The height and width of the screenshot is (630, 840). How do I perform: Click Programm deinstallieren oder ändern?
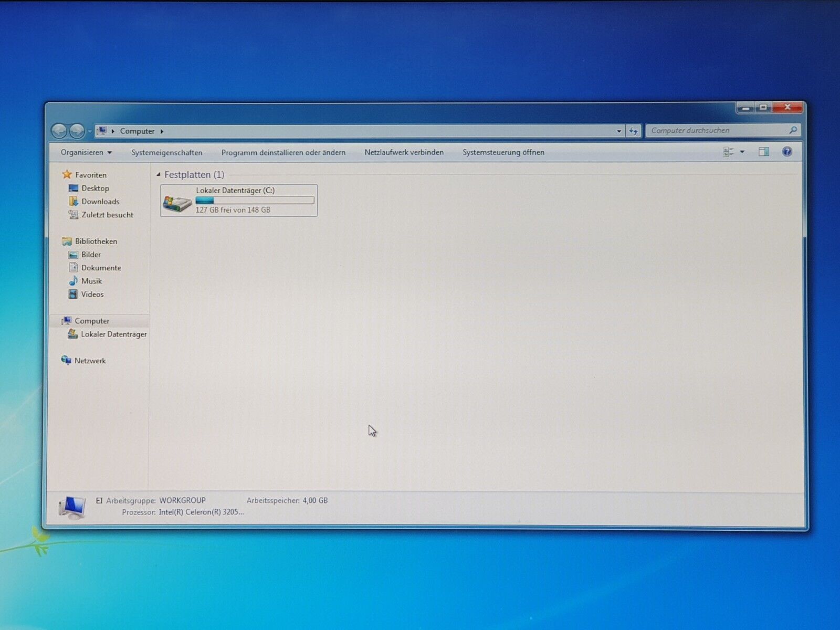tap(283, 153)
